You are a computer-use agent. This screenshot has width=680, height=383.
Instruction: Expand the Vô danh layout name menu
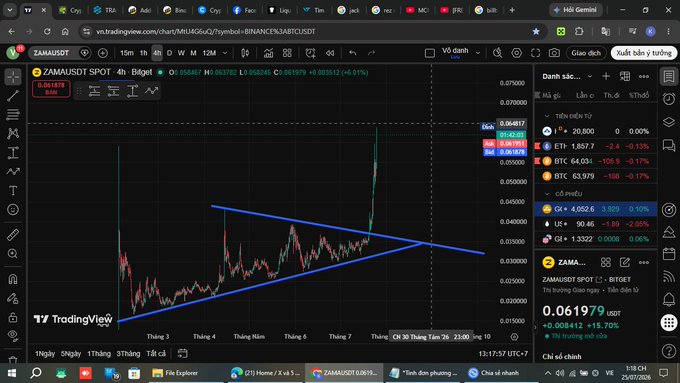(478, 53)
